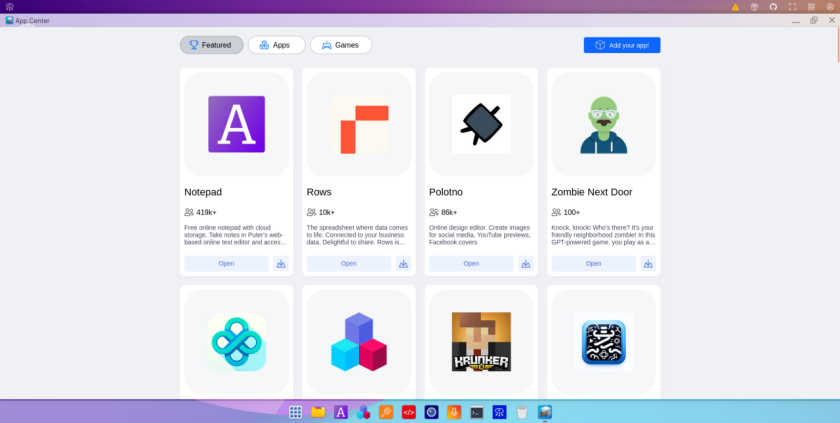
Task: Install Polotno using its download icon
Action: (x=526, y=263)
